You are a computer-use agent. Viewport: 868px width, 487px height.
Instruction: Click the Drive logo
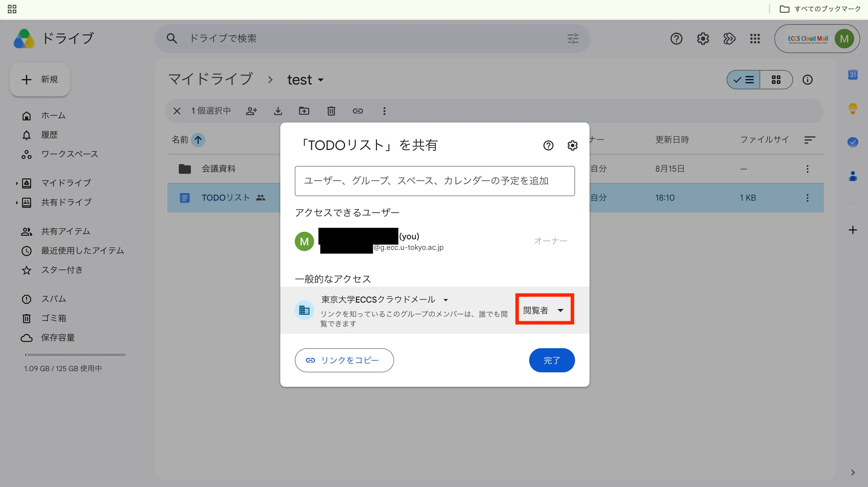[24, 38]
